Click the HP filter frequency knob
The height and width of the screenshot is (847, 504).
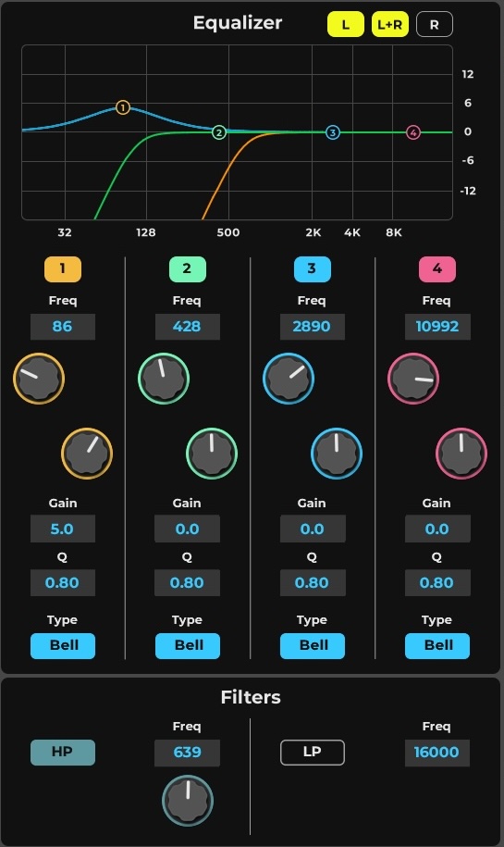pos(188,801)
